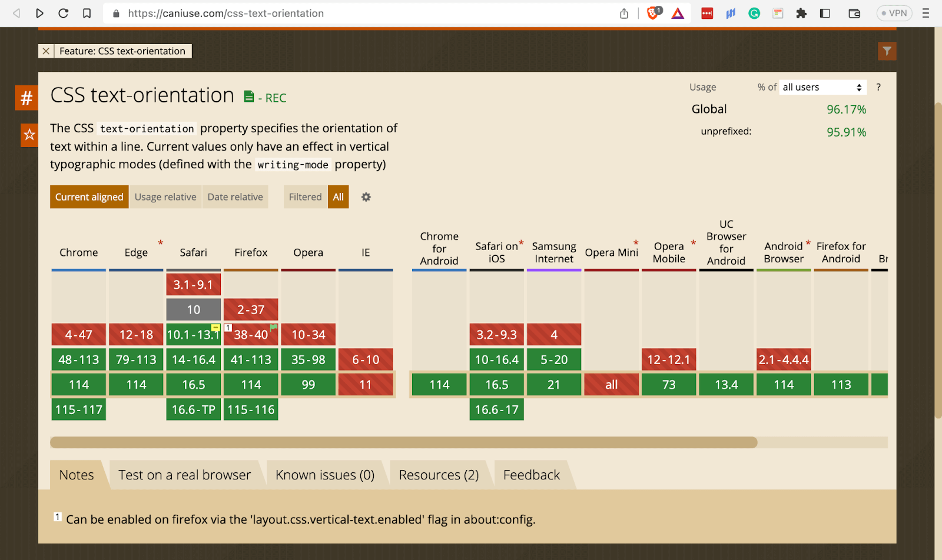The width and height of the screenshot is (942, 560).
Task: Switch to Usage relative view
Action: click(x=165, y=196)
